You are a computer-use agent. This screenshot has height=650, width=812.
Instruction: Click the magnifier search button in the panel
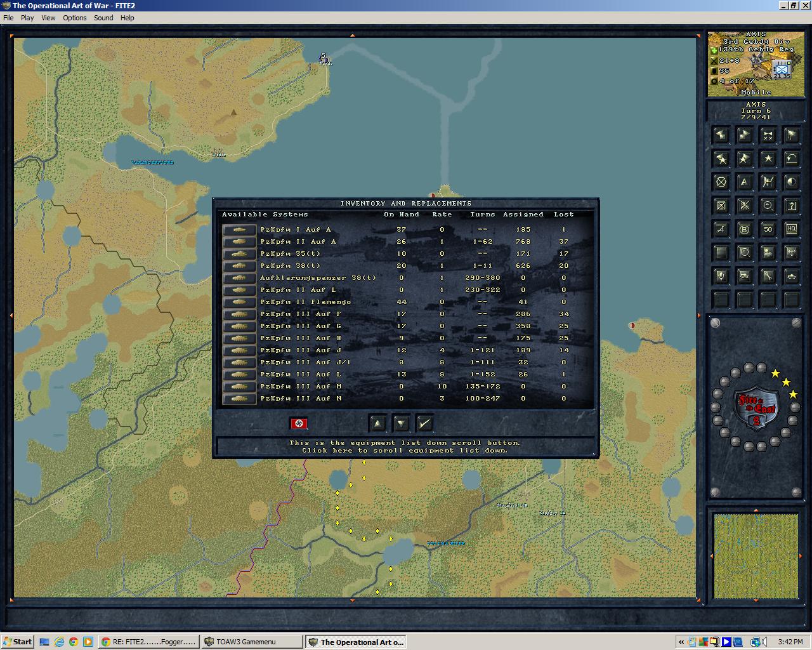click(744, 253)
